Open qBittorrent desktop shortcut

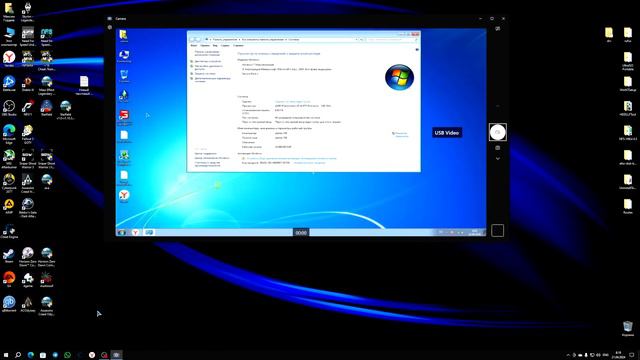click(9, 304)
